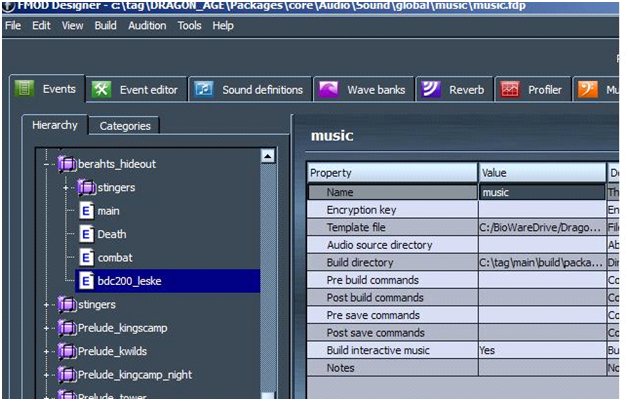Click the Build interactive music value cell
The width and height of the screenshot is (628, 401).
pos(540,350)
